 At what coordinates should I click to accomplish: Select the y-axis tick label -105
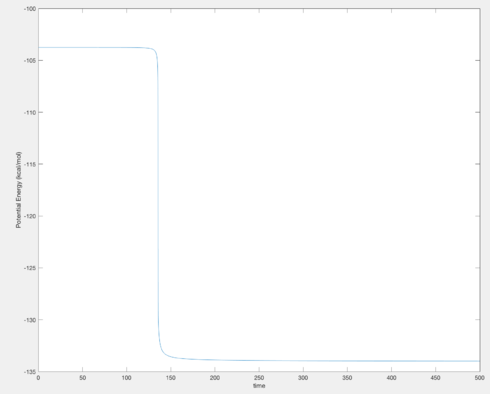coord(30,60)
